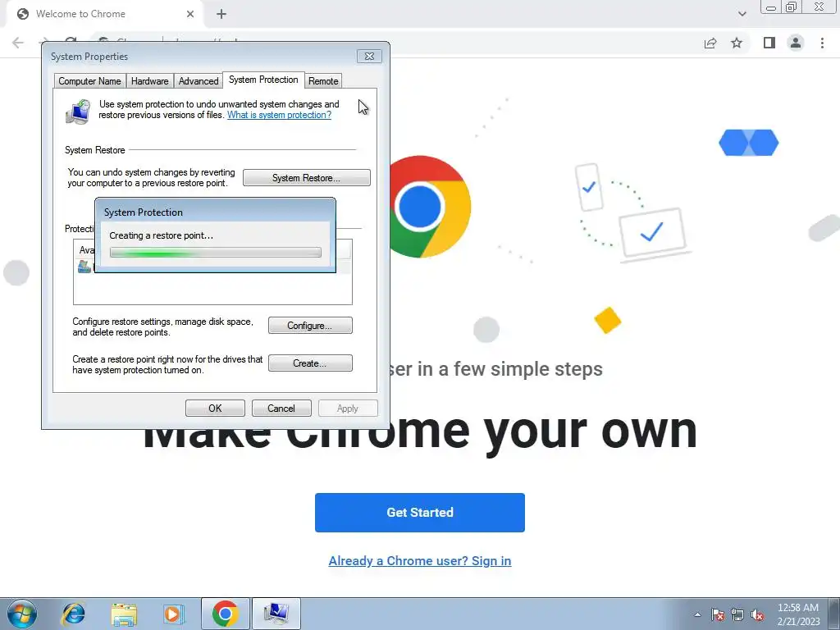Click the Apply button
This screenshot has width=840, height=630.
click(x=348, y=409)
